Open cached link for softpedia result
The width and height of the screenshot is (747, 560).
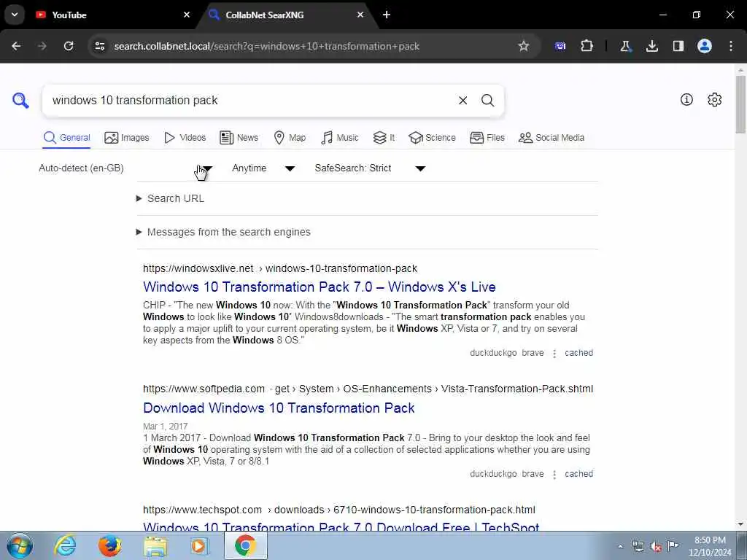pos(578,474)
